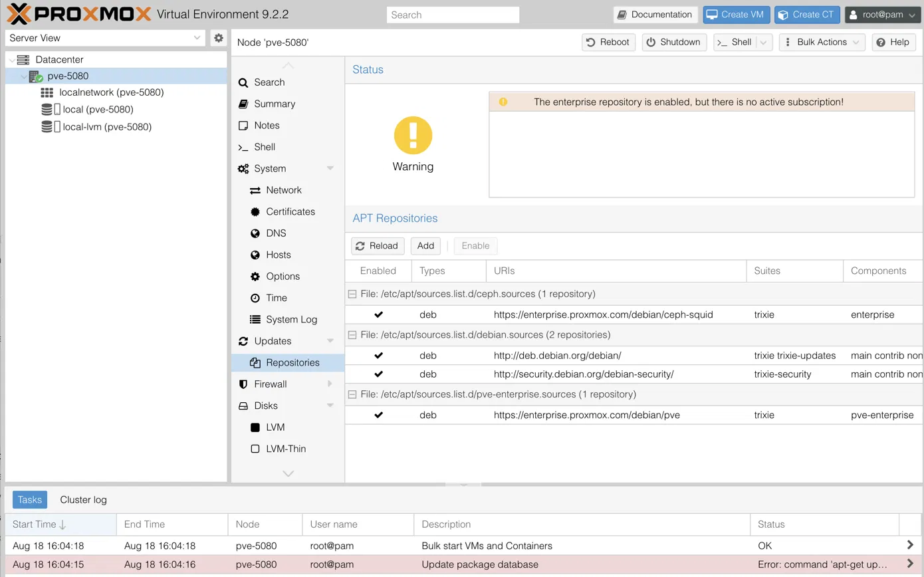Viewport: 924px width, 577px height.
Task: Switch to Cluster log tab
Action: coord(83,500)
